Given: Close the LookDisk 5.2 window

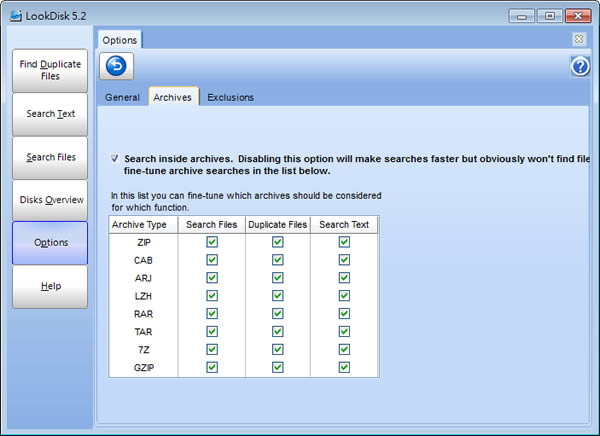Looking at the screenshot, I should click(x=578, y=16).
